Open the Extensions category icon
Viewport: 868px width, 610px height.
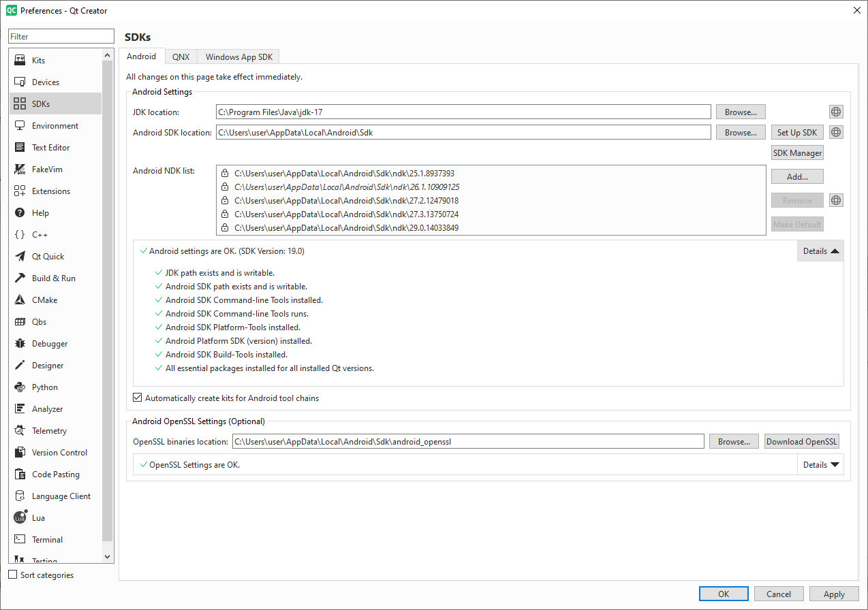pyautogui.click(x=20, y=191)
